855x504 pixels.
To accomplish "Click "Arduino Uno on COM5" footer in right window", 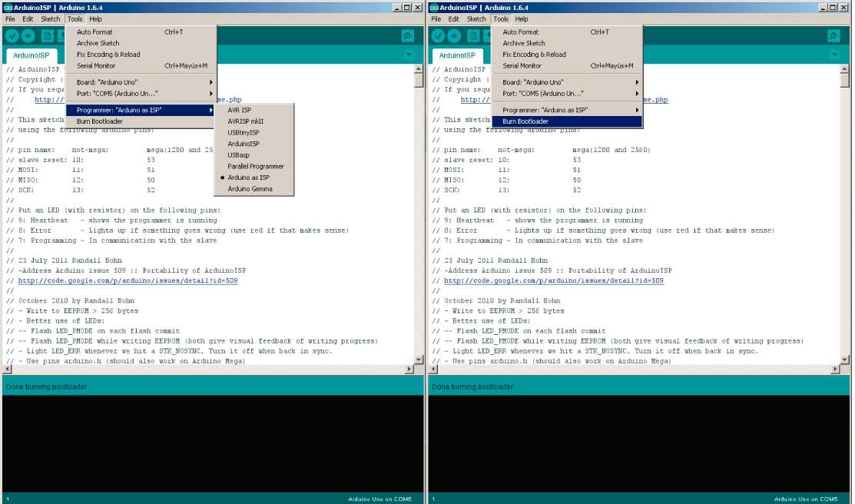I will [805, 499].
